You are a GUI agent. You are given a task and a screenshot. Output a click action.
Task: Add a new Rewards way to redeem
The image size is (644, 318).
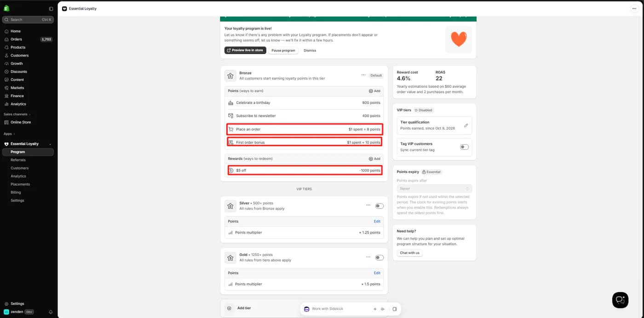click(x=374, y=159)
